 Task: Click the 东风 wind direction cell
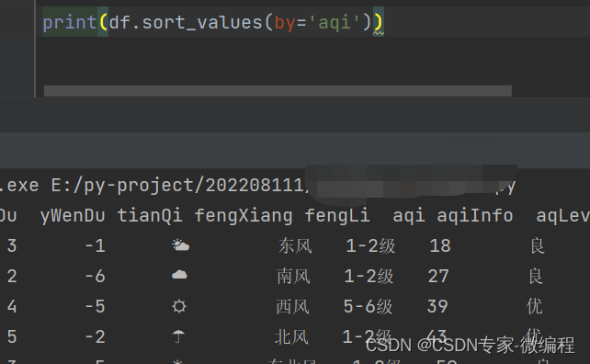(x=295, y=246)
